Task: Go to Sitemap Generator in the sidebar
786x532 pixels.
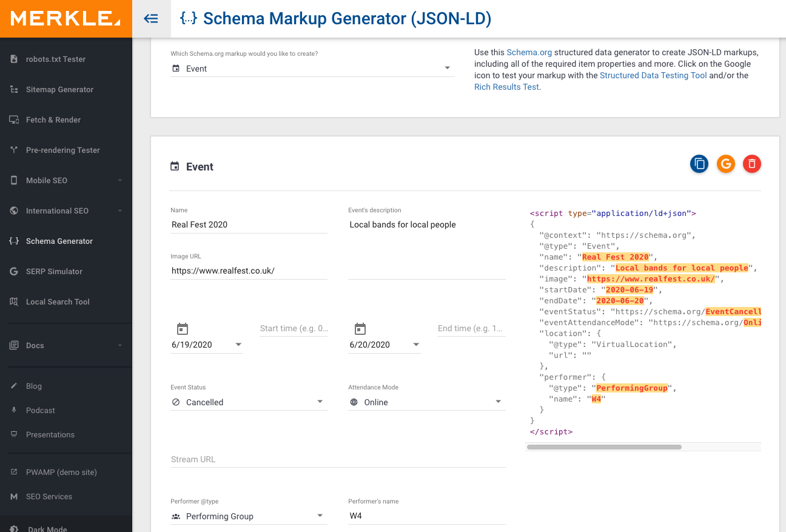Action: click(59, 89)
